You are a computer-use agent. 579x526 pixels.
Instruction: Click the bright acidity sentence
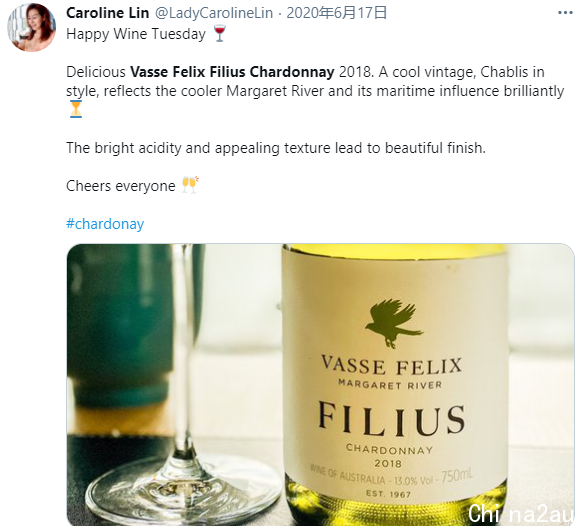pyautogui.click(x=276, y=148)
